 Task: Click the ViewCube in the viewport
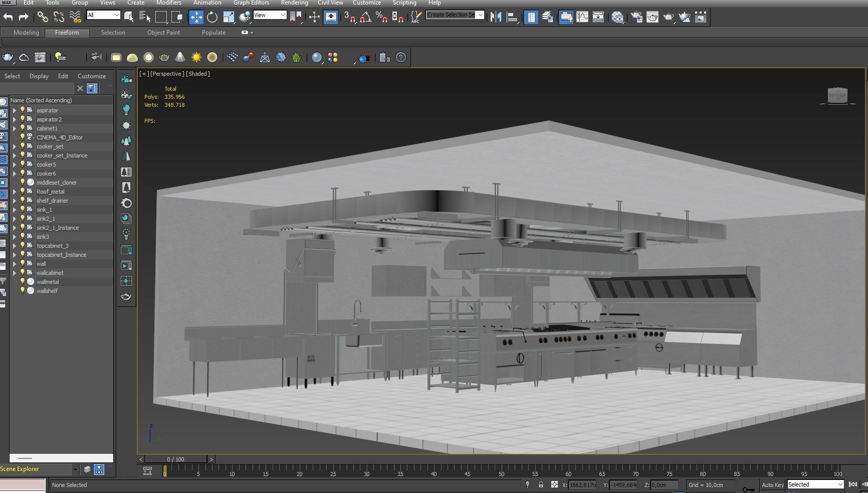pyautogui.click(x=837, y=96)
